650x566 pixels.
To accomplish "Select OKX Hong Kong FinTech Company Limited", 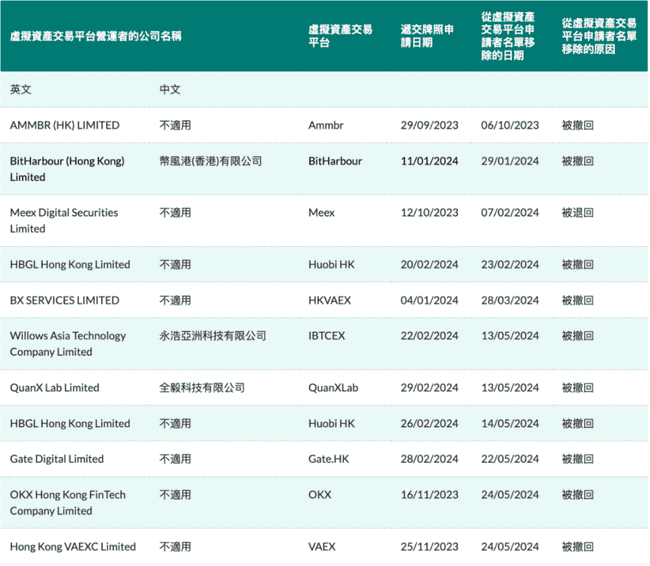I will (68, 503).
